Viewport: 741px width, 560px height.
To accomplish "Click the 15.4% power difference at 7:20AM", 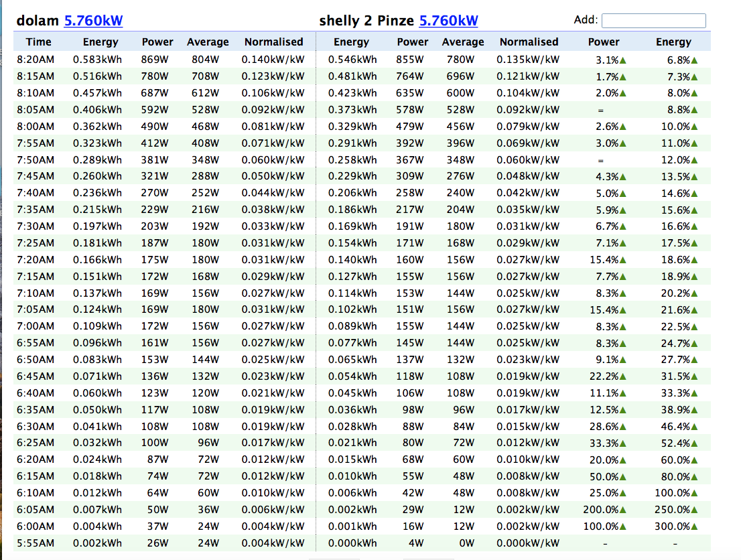I will [x=604, y=260].
